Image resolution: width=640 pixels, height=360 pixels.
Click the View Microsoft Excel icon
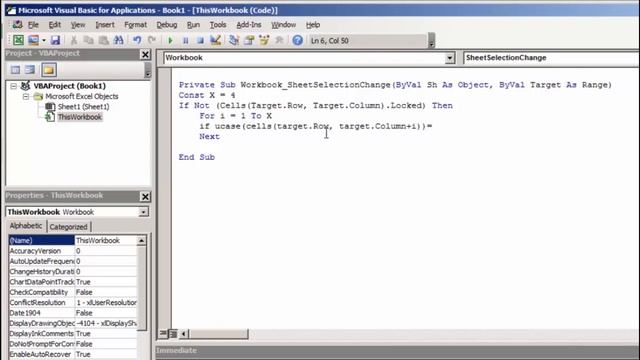click(x=18, y=40)
